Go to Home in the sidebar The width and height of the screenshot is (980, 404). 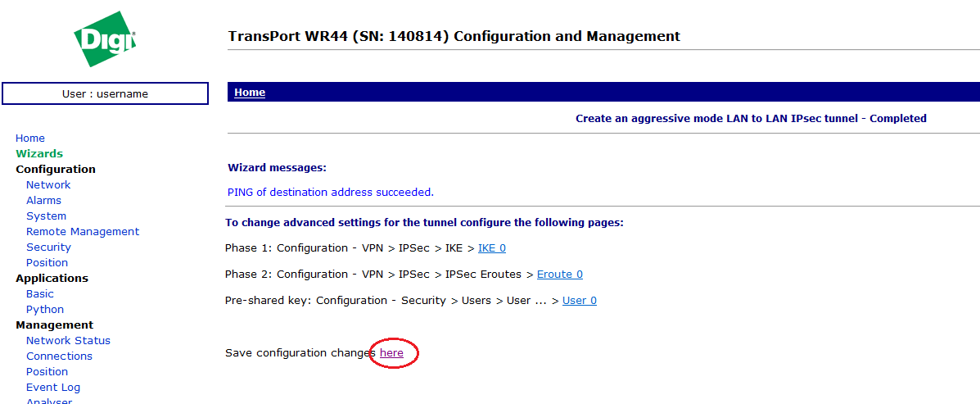pos(30,138)
